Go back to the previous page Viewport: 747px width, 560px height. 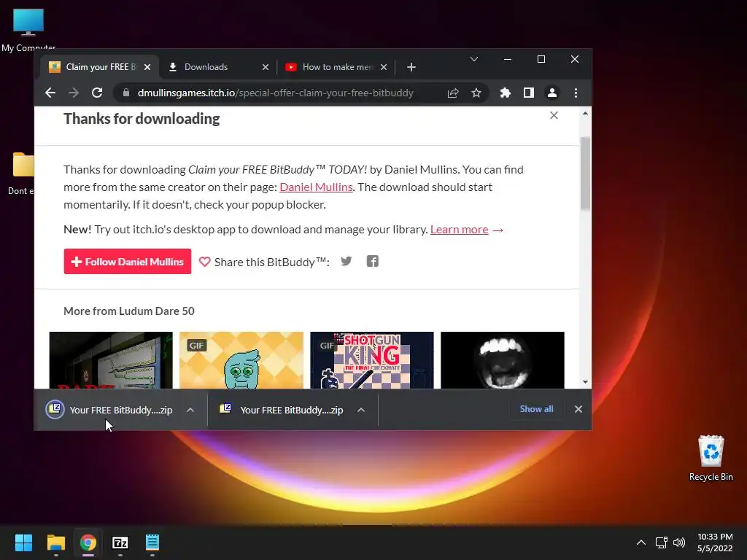50,93
